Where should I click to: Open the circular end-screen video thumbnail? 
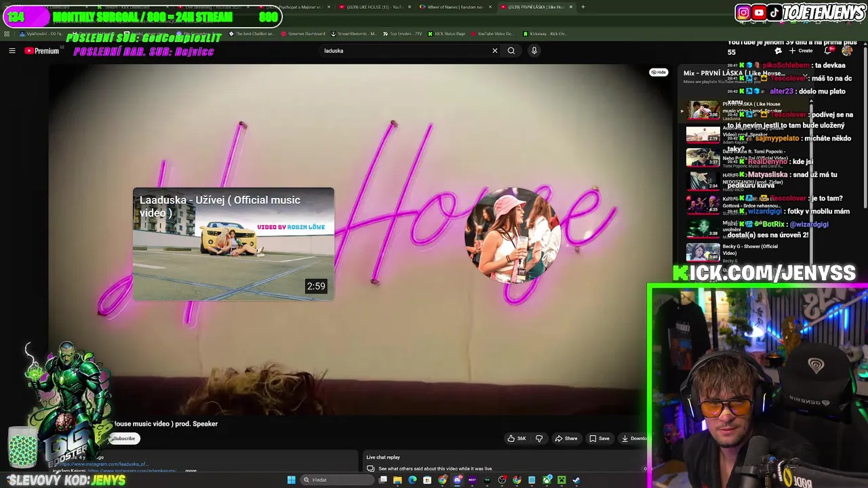click(513, 236)
